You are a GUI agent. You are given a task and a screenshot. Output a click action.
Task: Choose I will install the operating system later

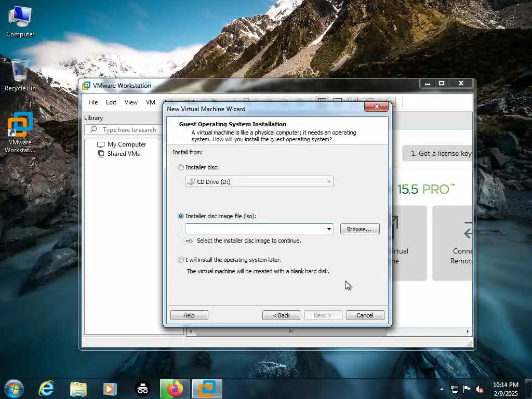coord(180,260)
